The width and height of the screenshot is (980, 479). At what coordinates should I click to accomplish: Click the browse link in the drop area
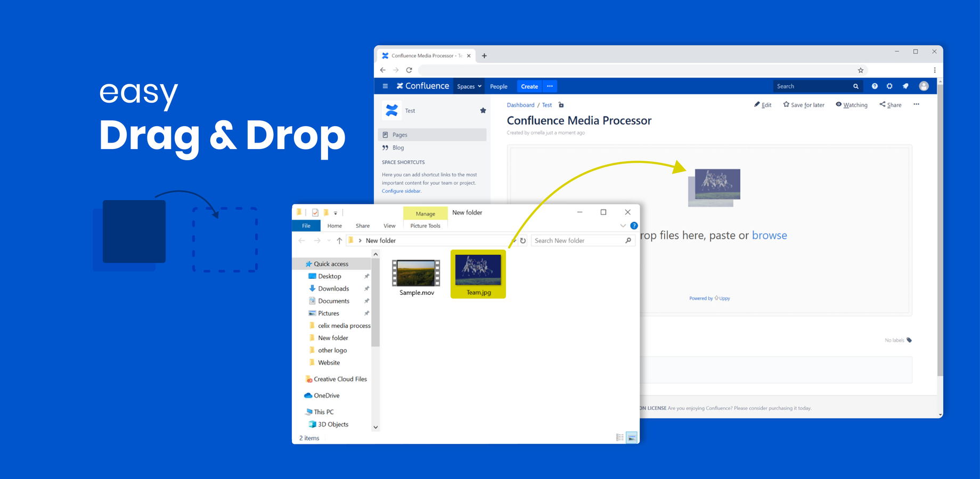(770, 235)
